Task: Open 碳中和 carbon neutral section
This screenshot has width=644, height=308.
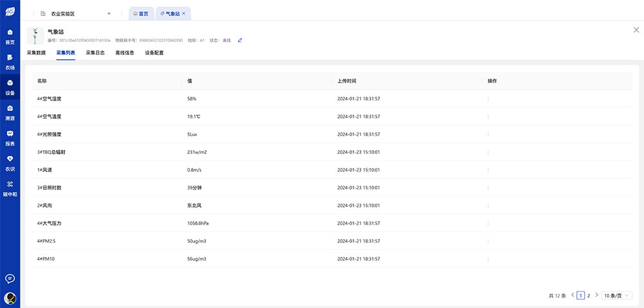Action: pos(10,188)
